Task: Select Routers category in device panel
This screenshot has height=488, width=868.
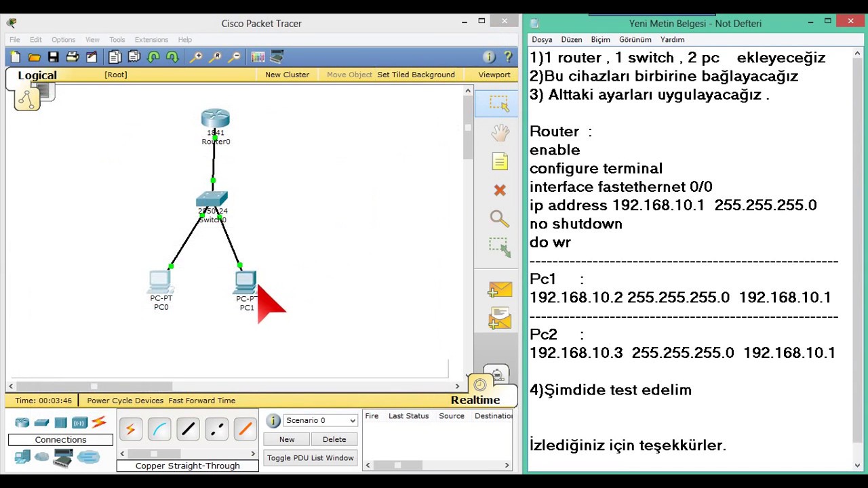Action: pyautogui.click(x=22, y=423)
